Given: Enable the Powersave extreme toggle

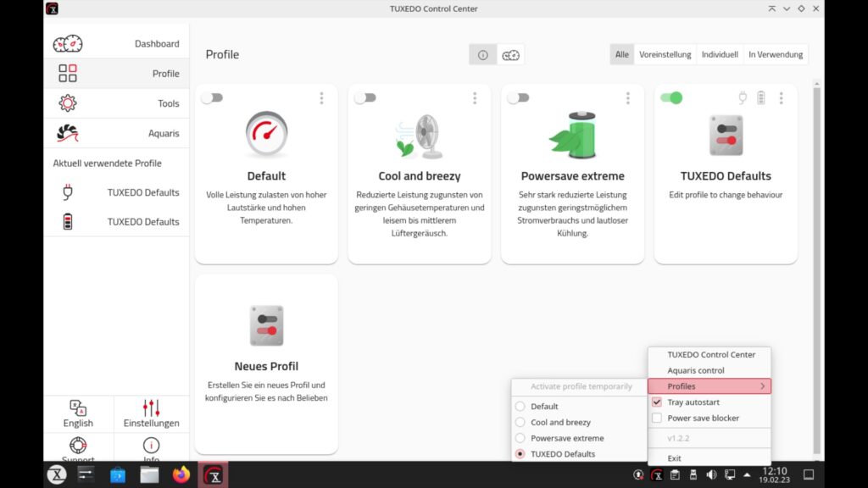Looking at the screenshot, I should click(x=518, y=98).
